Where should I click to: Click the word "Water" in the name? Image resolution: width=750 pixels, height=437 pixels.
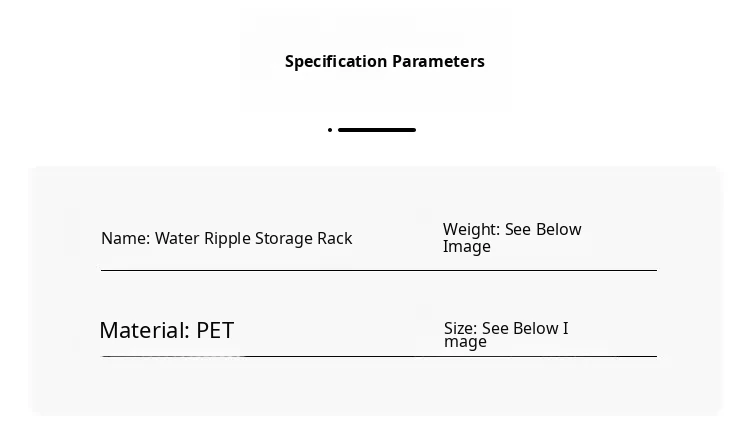[177, 239]
